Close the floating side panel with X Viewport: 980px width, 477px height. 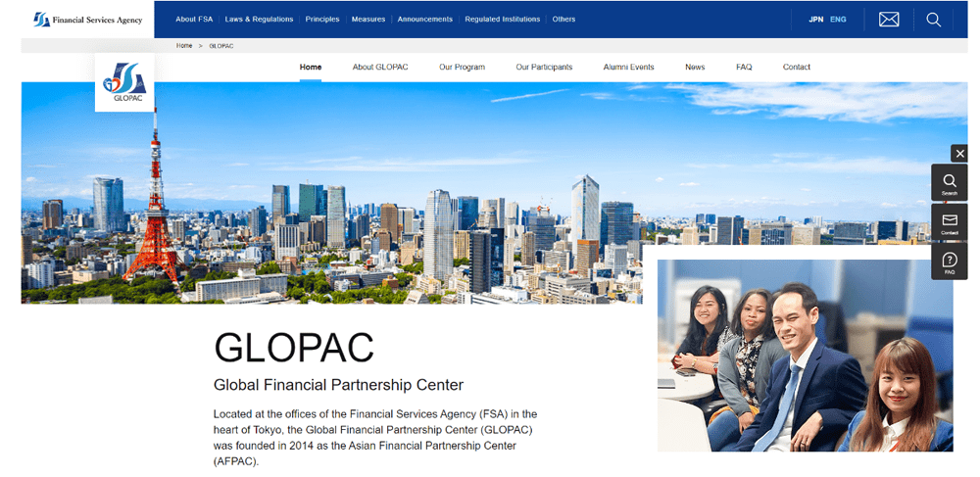coord(960,154)
